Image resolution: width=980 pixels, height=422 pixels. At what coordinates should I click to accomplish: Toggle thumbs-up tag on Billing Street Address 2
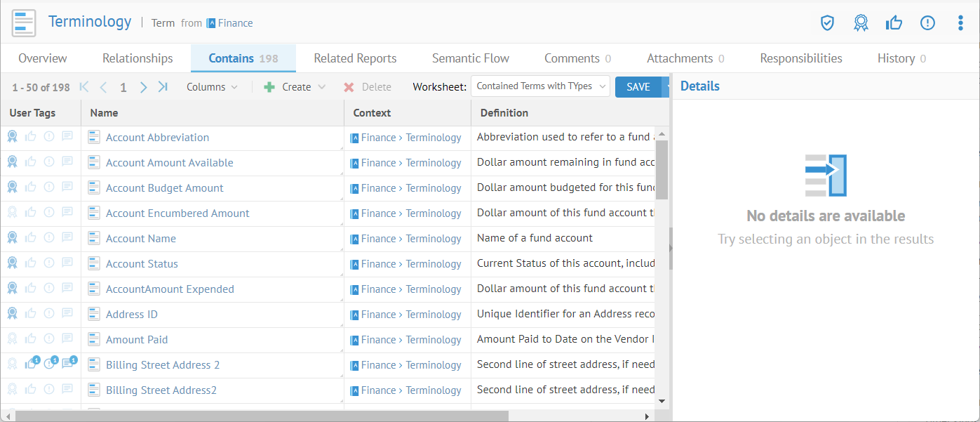tap(31, 364)
